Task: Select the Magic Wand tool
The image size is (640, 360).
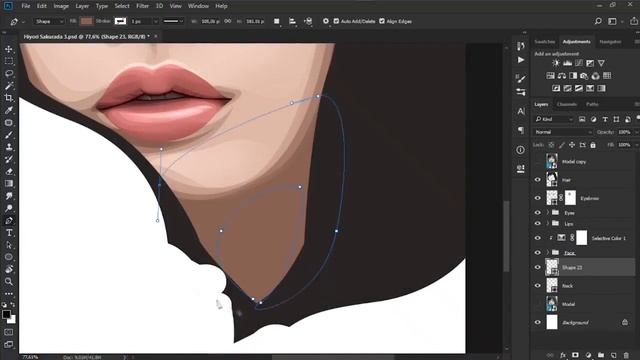Action: tap(9, 86)
